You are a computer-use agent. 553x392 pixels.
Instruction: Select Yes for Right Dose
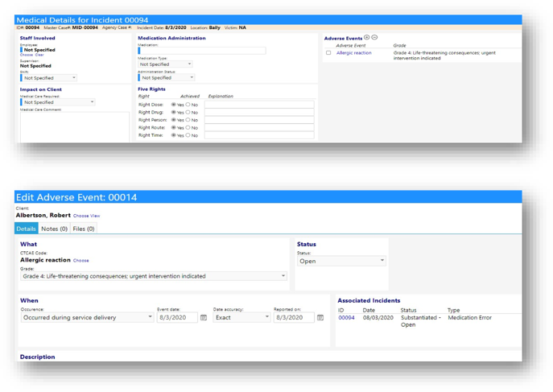click(174, 105)
